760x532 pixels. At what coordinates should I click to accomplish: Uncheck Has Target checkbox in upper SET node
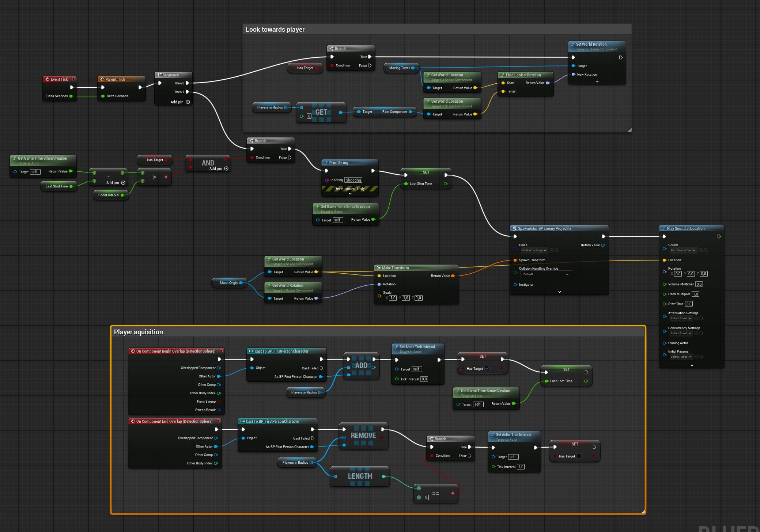[487, 368]
